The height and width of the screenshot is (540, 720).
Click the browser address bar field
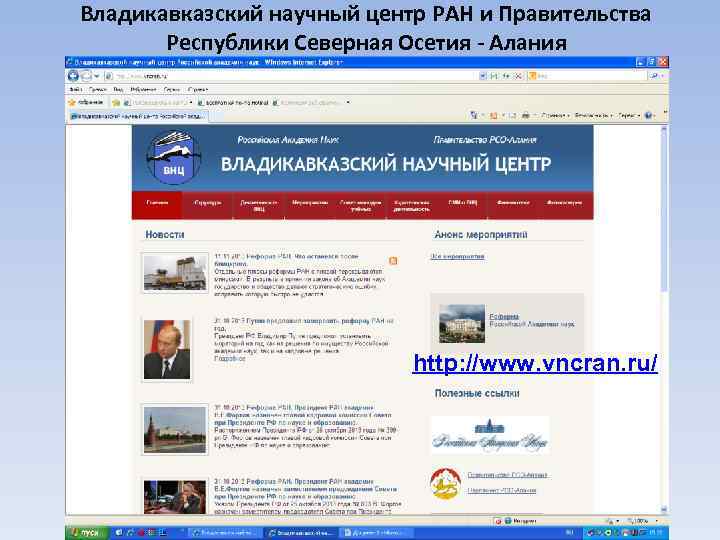click(x=294, y=76)
